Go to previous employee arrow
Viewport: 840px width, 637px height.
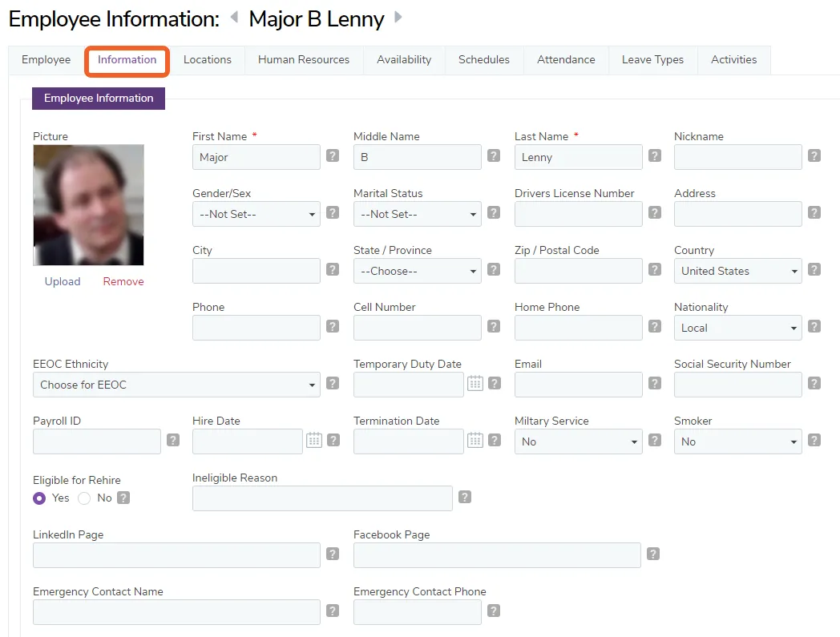pyautogui.click(x=234, y=17)
